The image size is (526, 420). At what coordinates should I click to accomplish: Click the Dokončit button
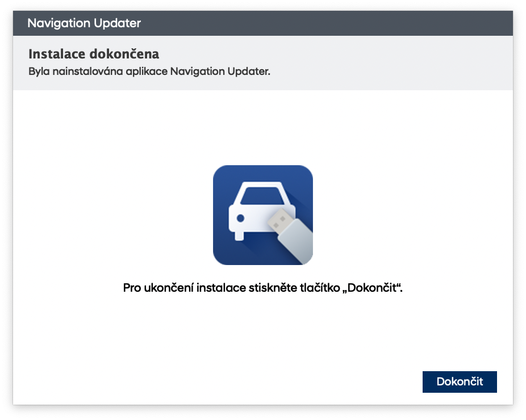coord(460,382)
